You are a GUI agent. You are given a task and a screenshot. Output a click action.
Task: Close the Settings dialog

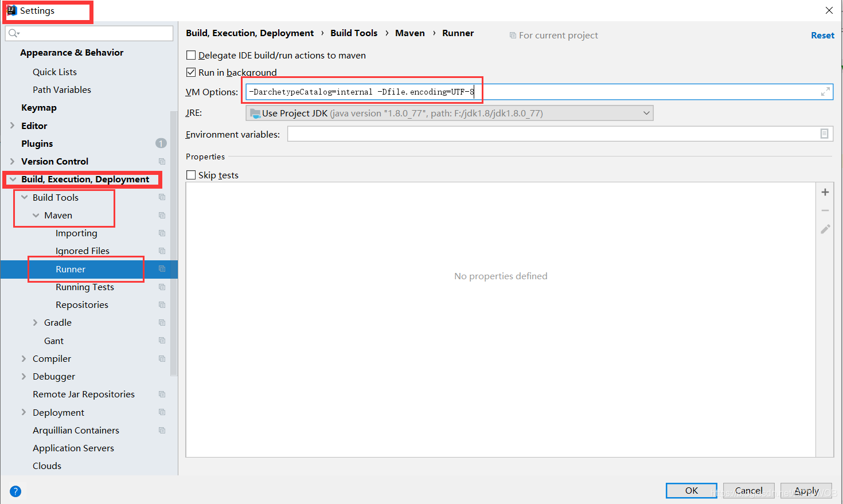tap(829, 10)
